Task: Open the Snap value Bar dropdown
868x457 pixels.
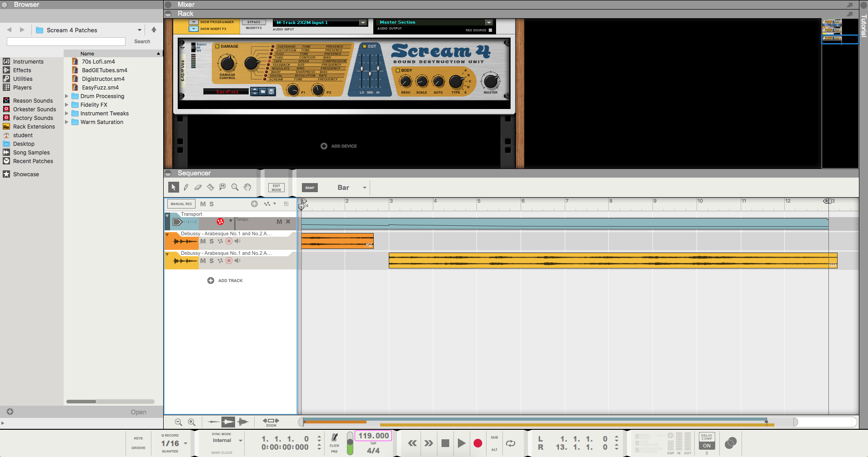Action: pyautogui.click(x=351, y=188)
